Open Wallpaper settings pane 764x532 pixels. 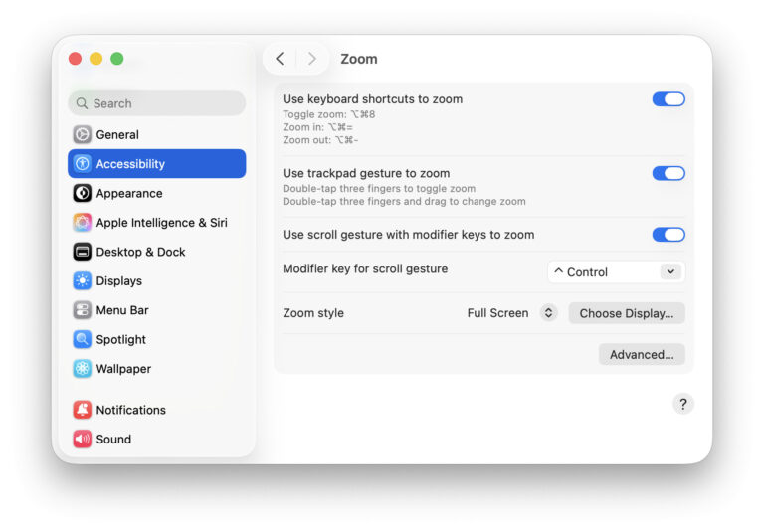[157, 368]
